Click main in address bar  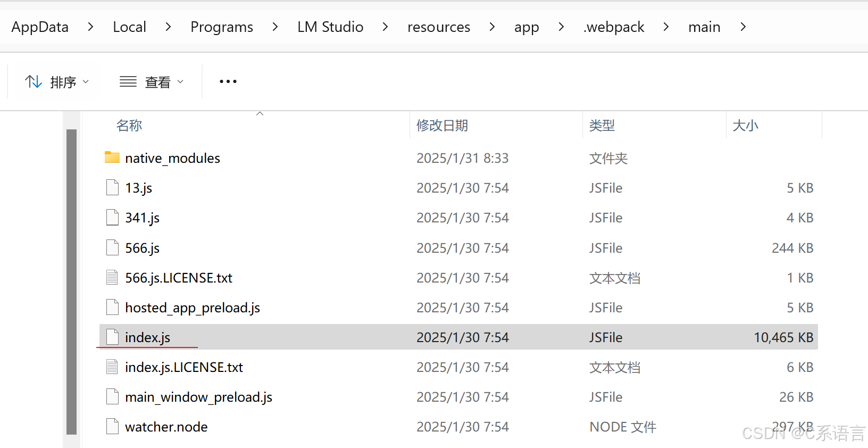pyautogui.click(x=704, y=27)
